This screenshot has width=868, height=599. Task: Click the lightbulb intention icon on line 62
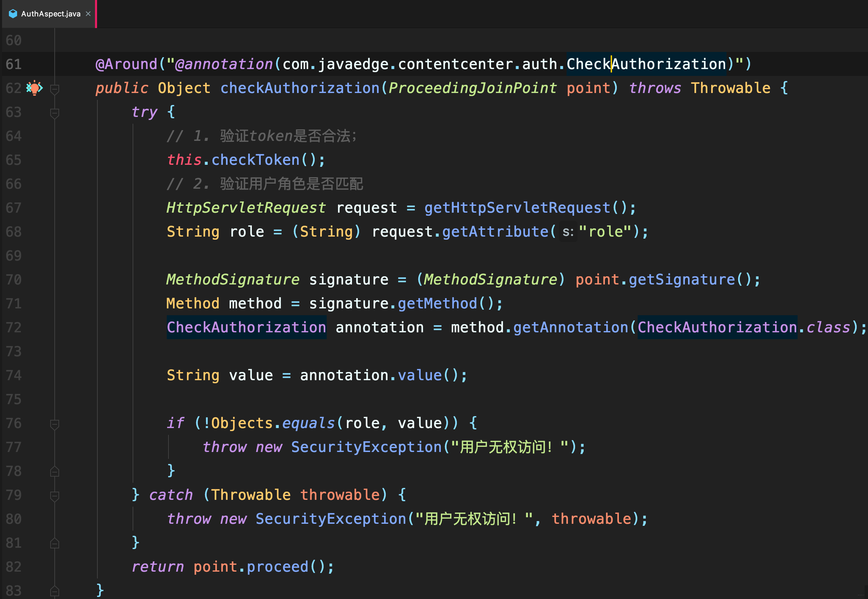click(x=35, y=88)
